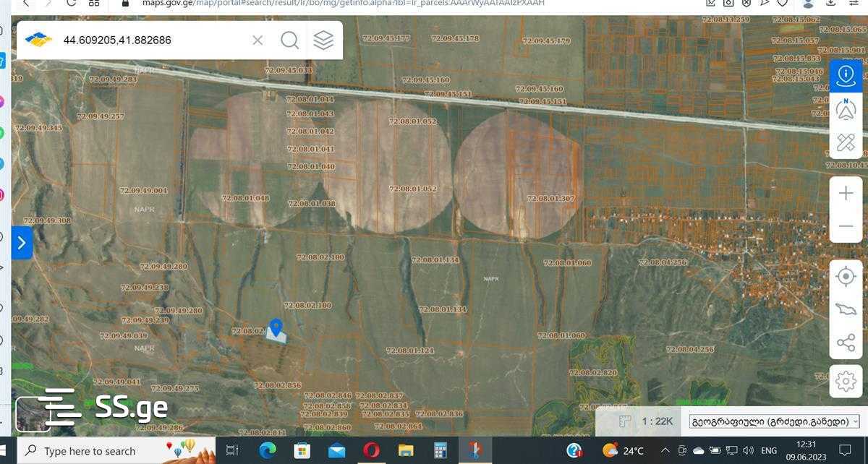Open the basemap thumbnail switcher
Image resolution: width=868 pixels, height=464 pixels.
(33, 414)
